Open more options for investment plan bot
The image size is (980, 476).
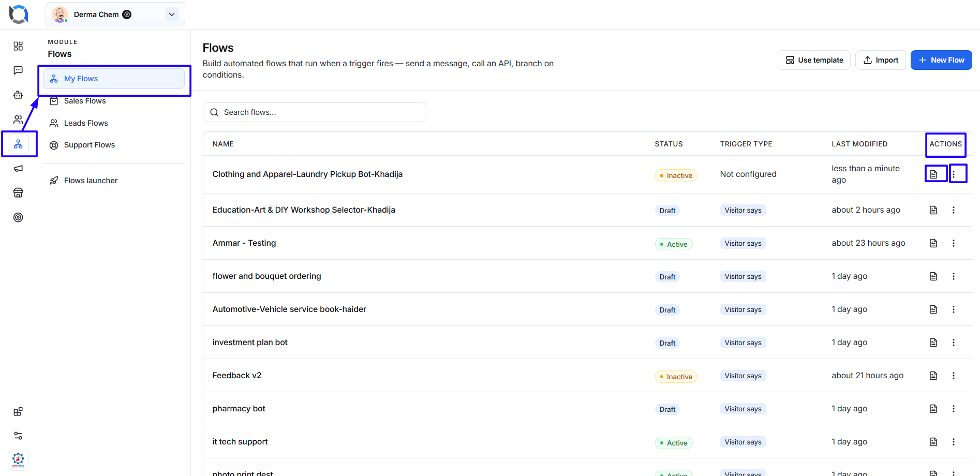click(x=954, y=343)
